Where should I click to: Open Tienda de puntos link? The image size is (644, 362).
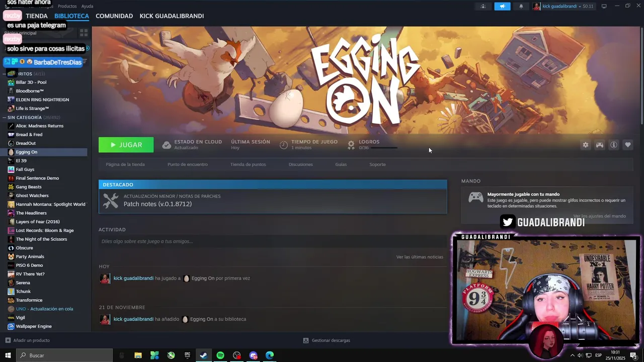248,164
